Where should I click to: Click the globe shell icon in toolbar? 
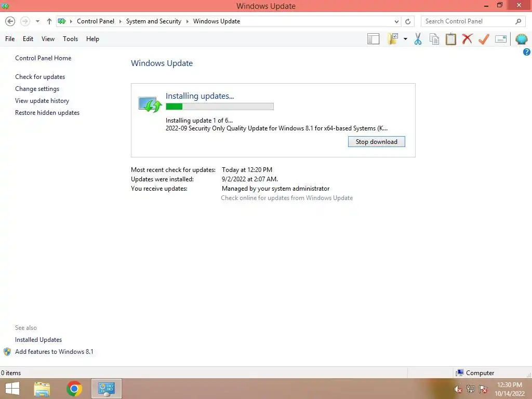[x=522, y=39]
